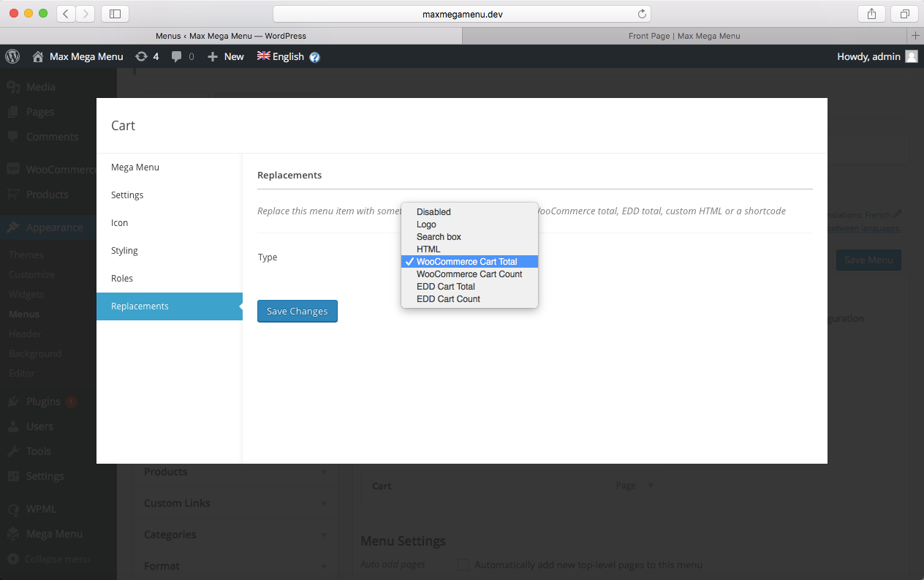
Task: Choose Disabled from the Type dropdown
Action: pyautogui.click(x=469, y=212)
